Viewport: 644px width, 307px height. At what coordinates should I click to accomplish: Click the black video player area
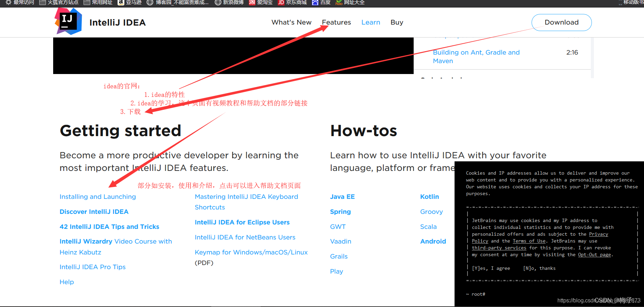point(233,56)
